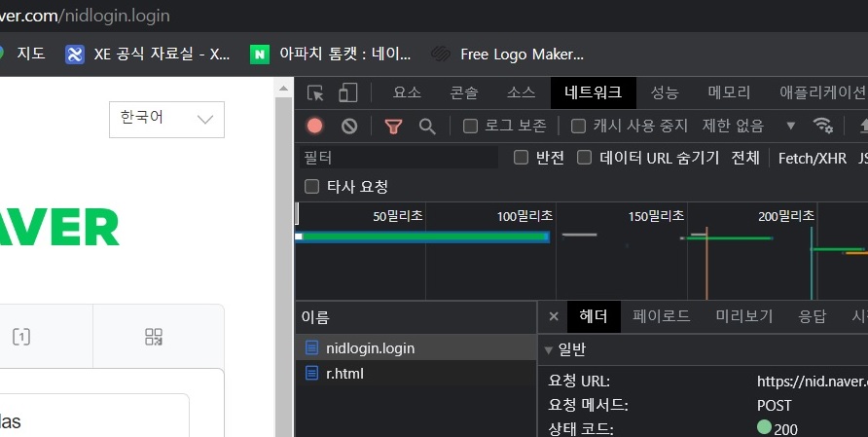868x437 pixels.
Task: Open the XE 공식 자료실 bookmark
Action: [x=147, y=55]
